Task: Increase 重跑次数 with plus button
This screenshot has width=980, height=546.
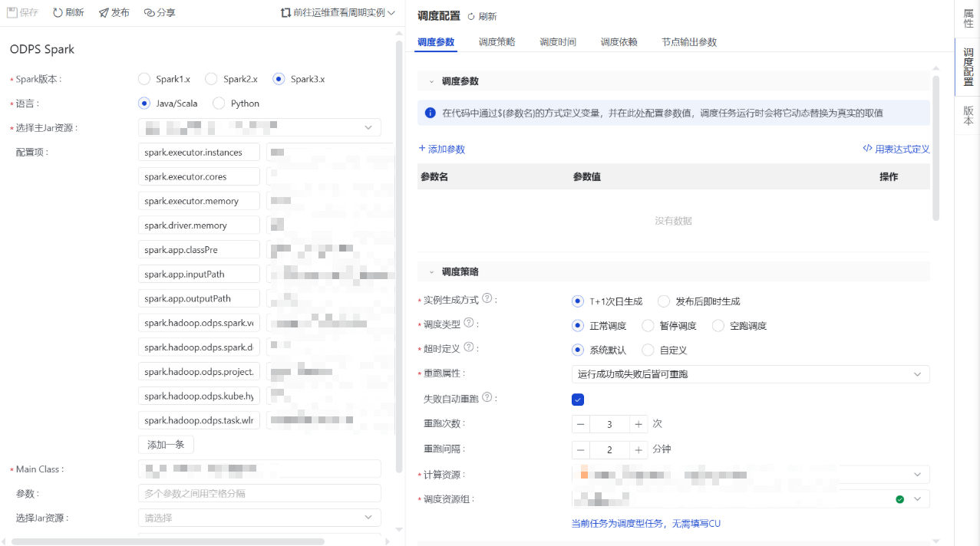Action: coord(638,424)
